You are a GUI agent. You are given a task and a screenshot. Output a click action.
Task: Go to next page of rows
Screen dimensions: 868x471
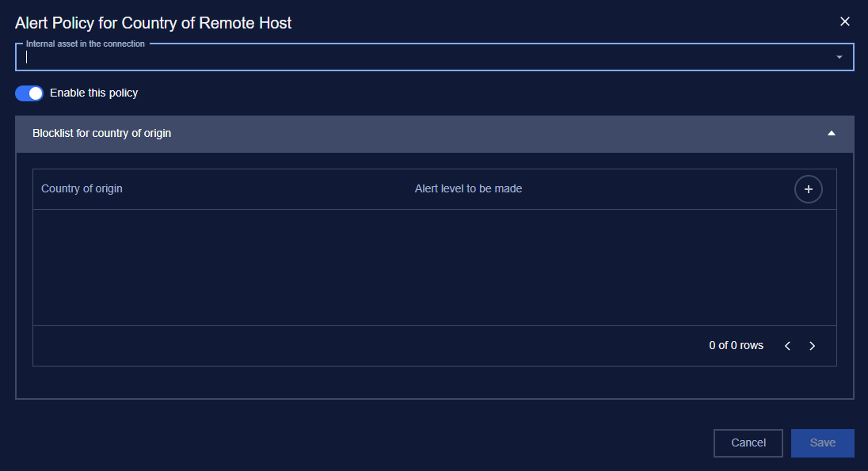click(x=812, y=346)
